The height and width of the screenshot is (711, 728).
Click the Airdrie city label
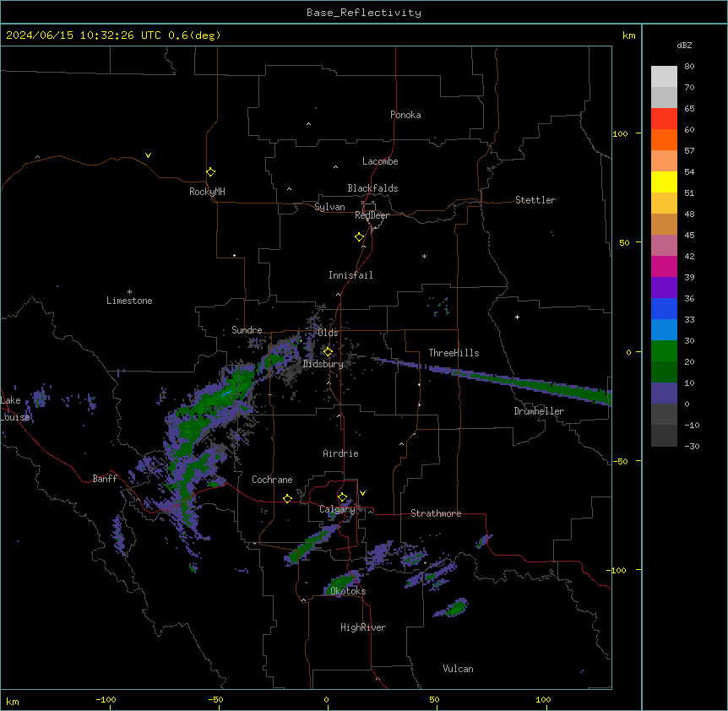point(341,453)
